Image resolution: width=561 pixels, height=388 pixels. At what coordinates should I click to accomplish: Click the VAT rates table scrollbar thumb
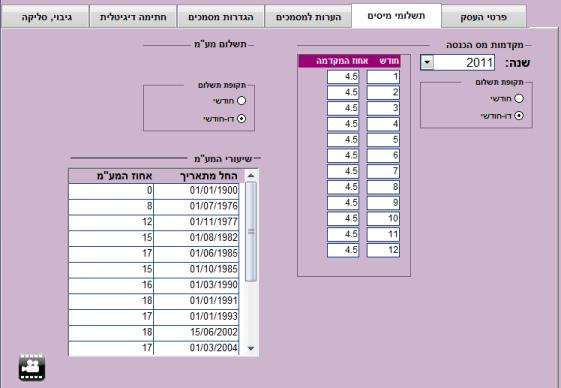(x=251, y=232)
